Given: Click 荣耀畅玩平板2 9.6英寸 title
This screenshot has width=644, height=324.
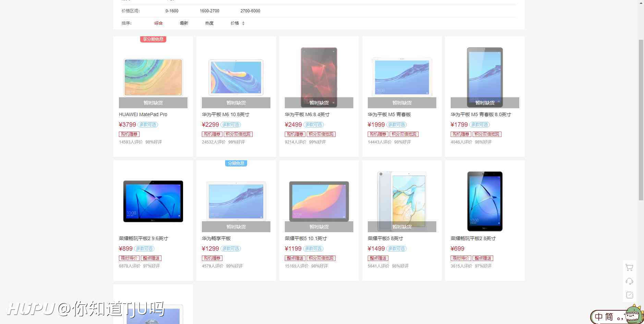Looking at the screenshot, I should (x=144, y=238).
